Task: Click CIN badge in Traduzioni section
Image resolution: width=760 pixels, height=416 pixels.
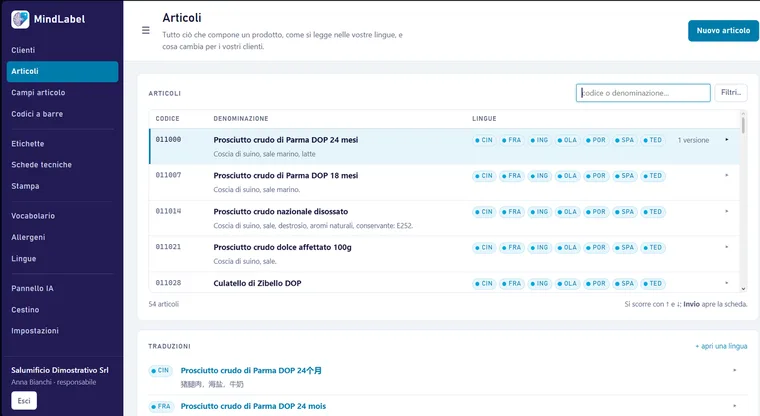Action: tap(160, 370)
